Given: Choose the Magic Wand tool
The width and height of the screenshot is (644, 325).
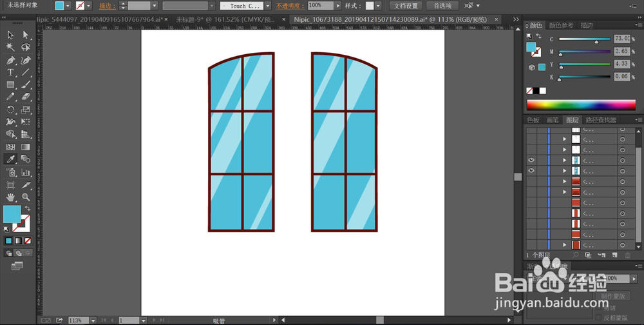Looking at the screenshot, I should pos(11,47).
